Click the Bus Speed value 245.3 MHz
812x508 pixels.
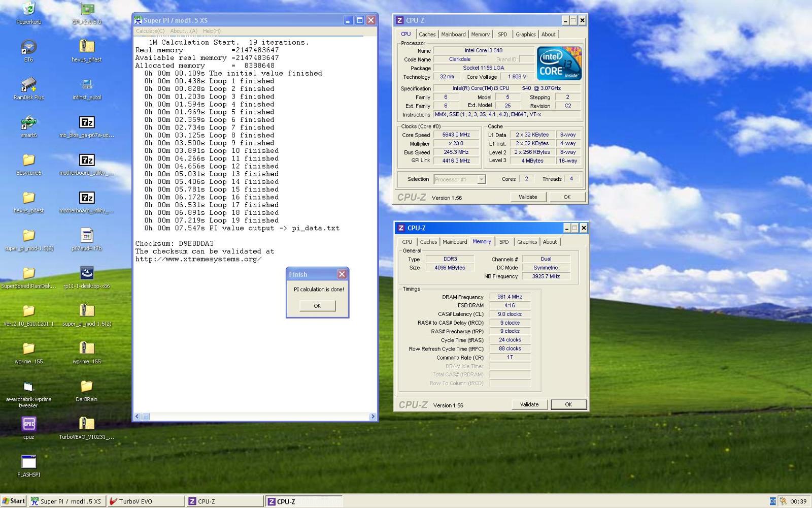[x=456, y=152]
